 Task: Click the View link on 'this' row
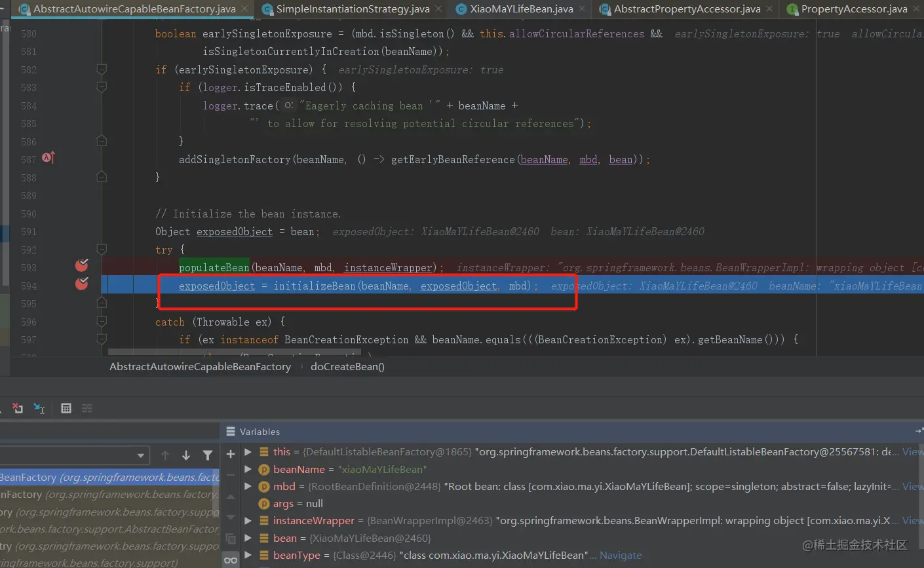[913, 452]
